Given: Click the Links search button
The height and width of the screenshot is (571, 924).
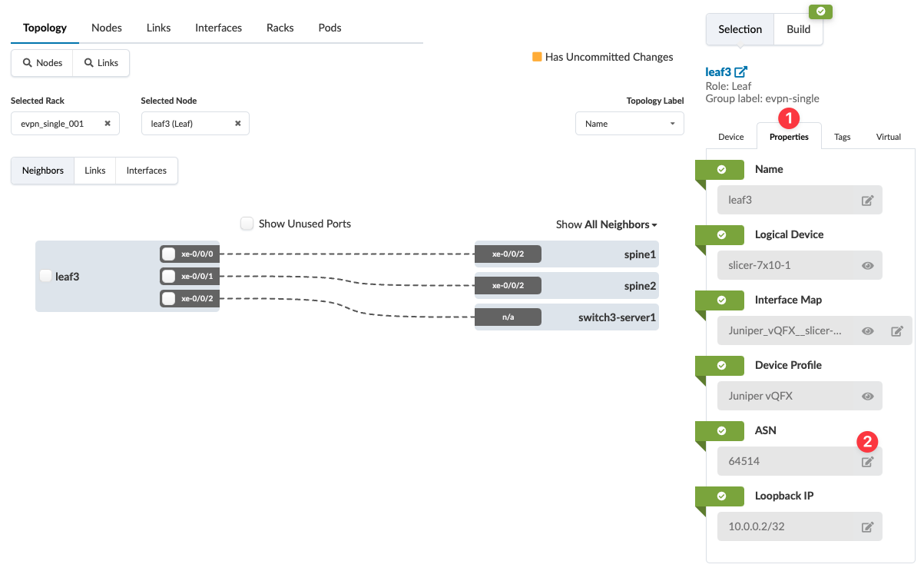Looking at the screenshot, I should tap(101, 63).
